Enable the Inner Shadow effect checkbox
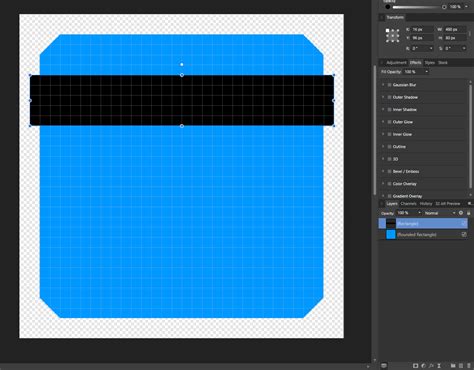474x370 pixels. 389,110
